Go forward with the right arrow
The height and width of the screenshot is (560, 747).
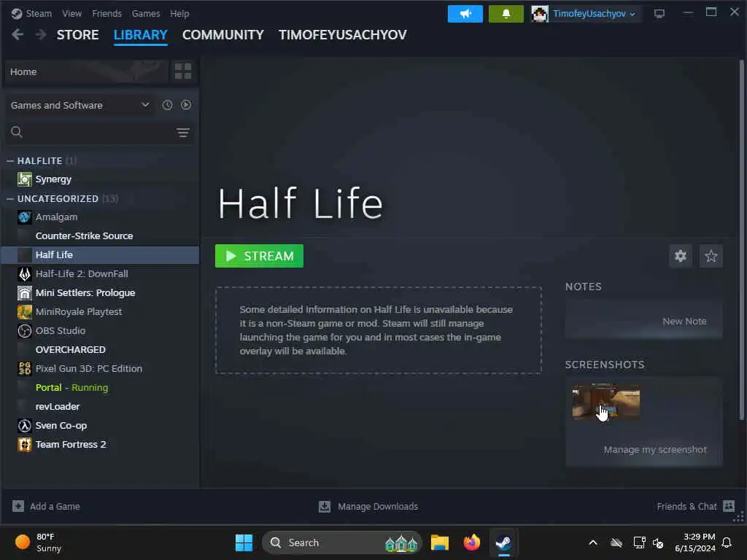click(41, 34)
